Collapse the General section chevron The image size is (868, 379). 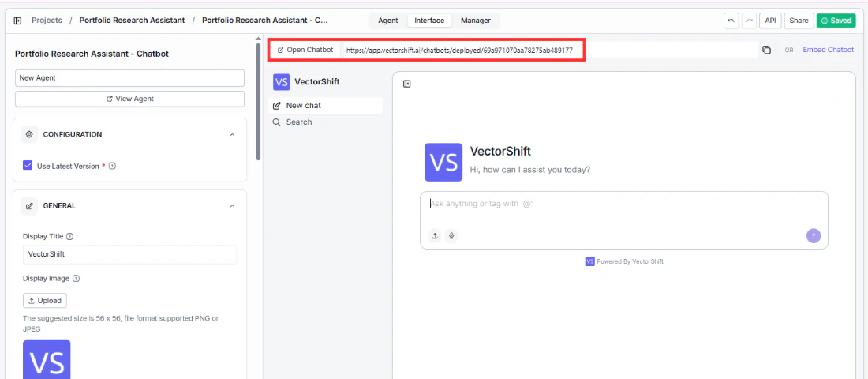coord(233,206)
